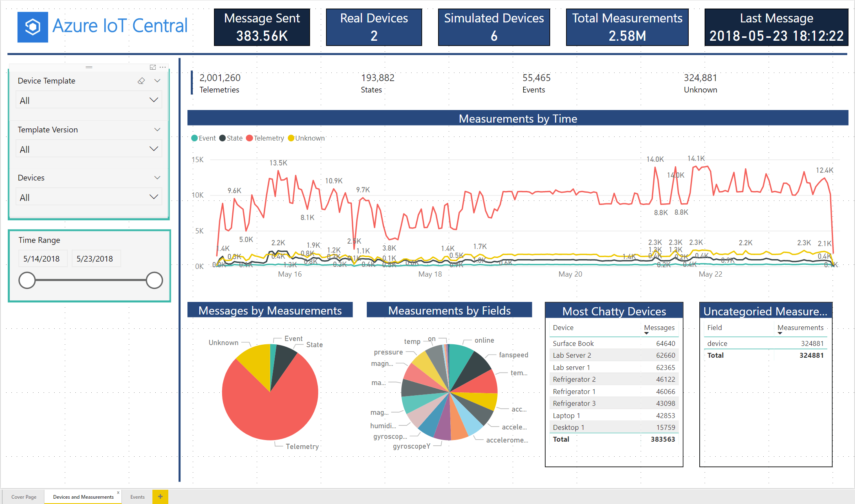Click the 5/14/2018 start date field
Screen dimensions: 855x504
[43, 258]
